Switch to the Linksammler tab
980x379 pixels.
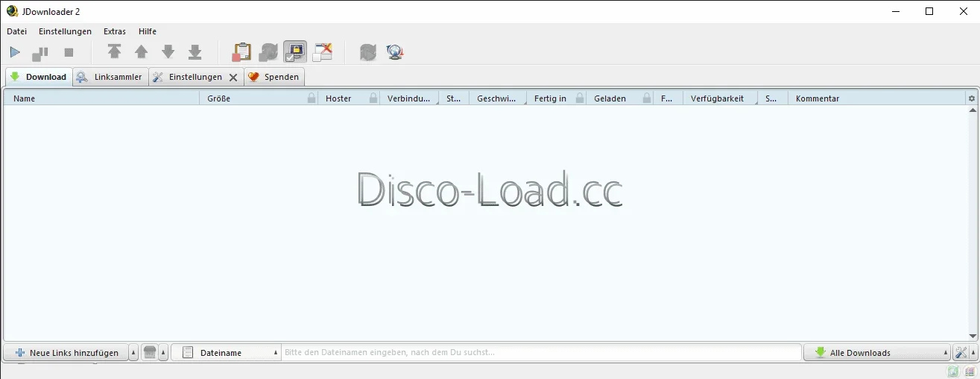(x=110, y=77)
